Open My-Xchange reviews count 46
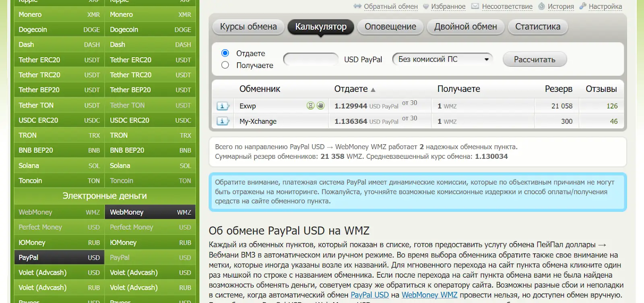Screen dimensions: 644x303 click(614, 121)
